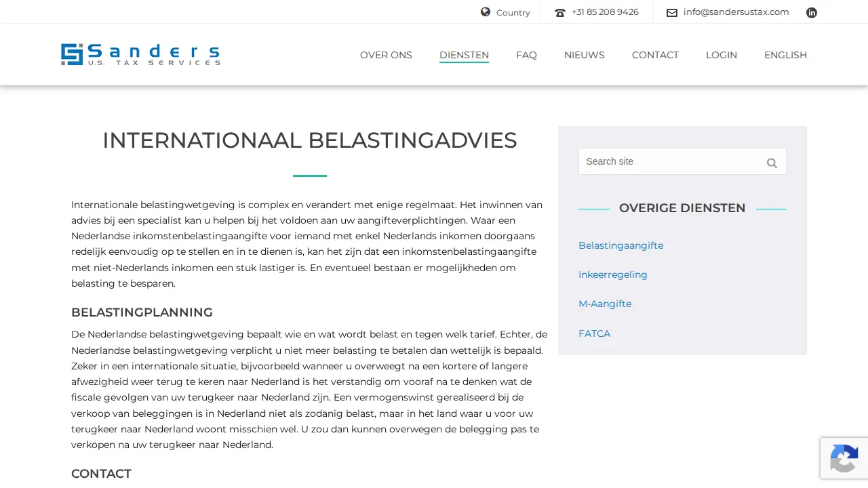Click the Contact section heading
The width and height of the screenshot is (868, 488).
101,474
